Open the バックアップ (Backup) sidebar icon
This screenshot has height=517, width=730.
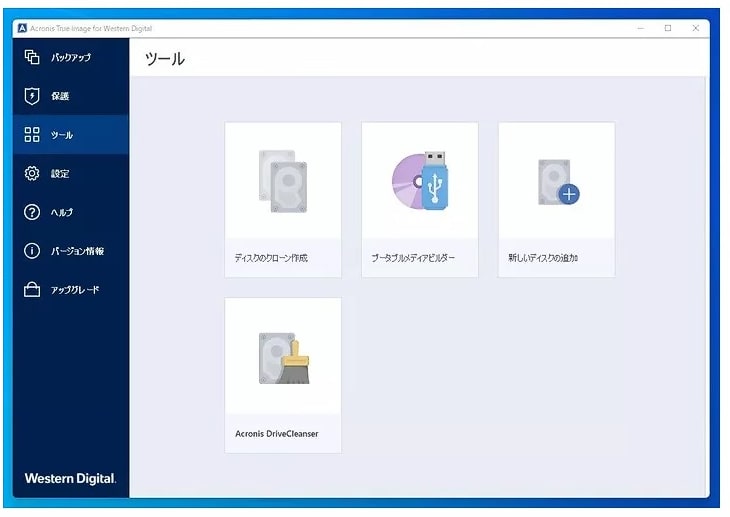32,57
